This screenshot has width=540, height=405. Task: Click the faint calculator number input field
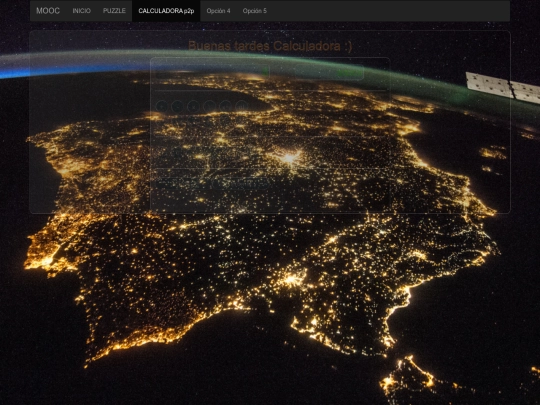click(212, 72)
